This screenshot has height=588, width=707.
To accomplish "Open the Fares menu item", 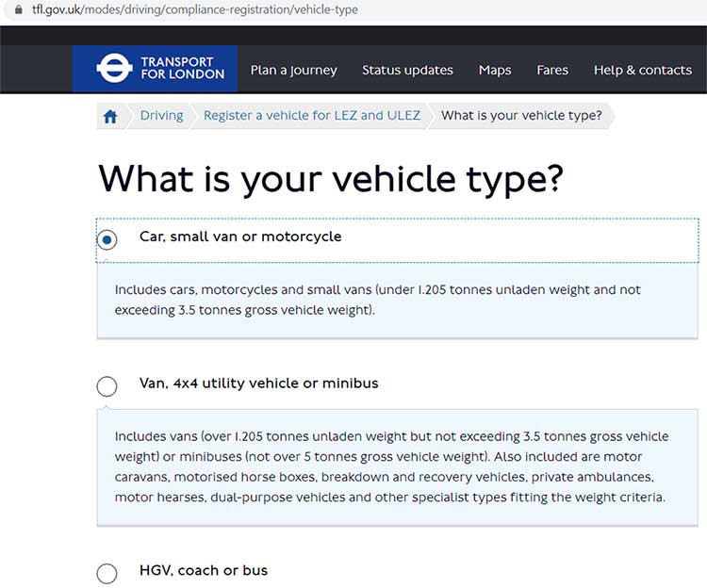I will 552,70.
